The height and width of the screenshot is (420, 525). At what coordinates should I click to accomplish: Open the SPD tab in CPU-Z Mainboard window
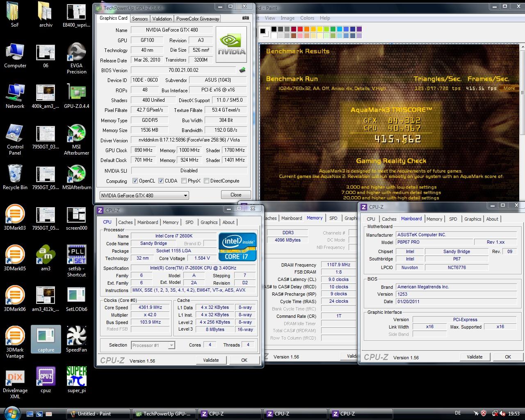[x=453, y=219]
